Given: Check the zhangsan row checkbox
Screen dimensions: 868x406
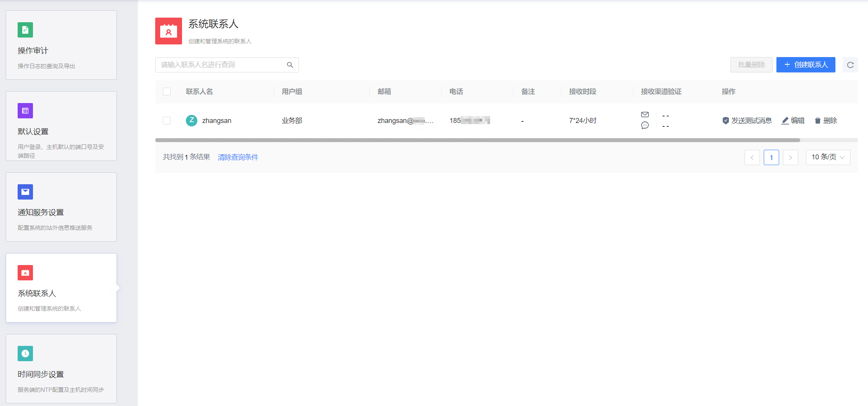Looking at the screenshot, I should point(167,121).
